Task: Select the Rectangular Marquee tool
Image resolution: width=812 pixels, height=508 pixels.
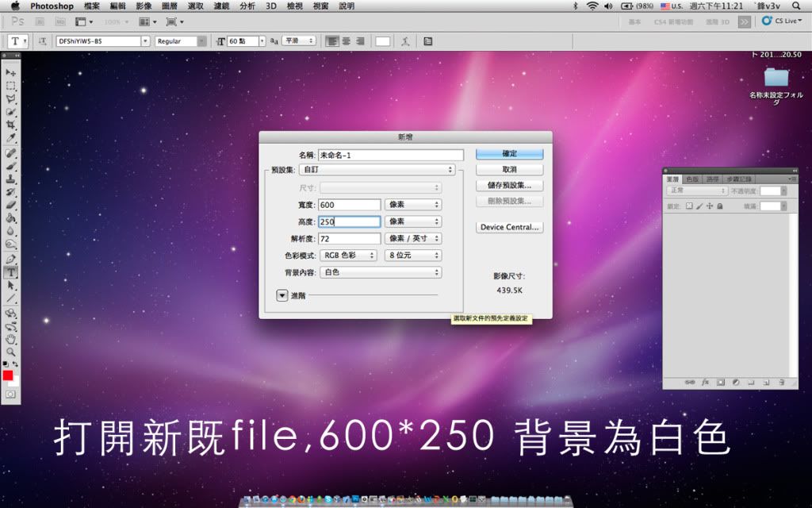Action: [x=11, y=86]
